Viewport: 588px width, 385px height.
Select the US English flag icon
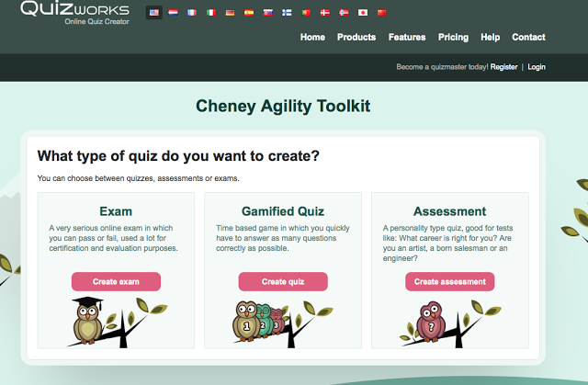(x=153, y=13)
